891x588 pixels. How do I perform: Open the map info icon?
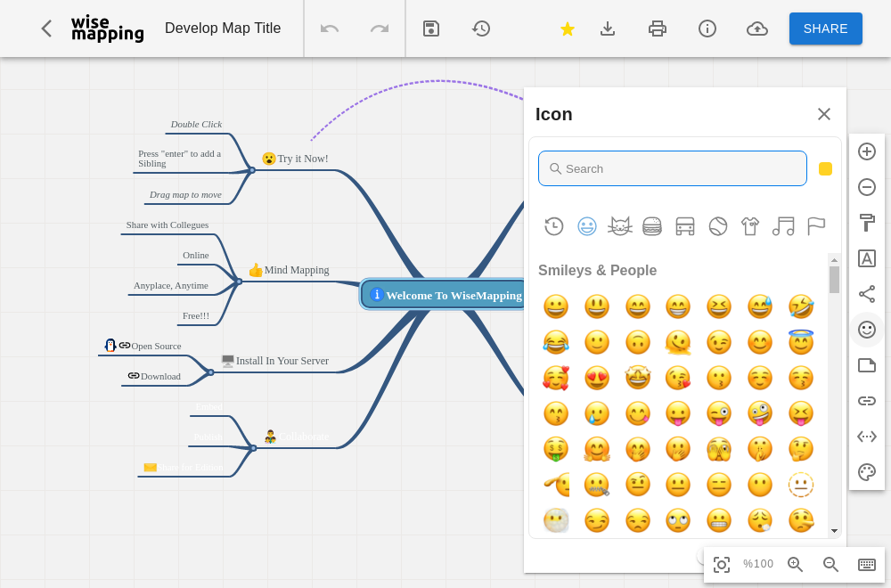707,29
